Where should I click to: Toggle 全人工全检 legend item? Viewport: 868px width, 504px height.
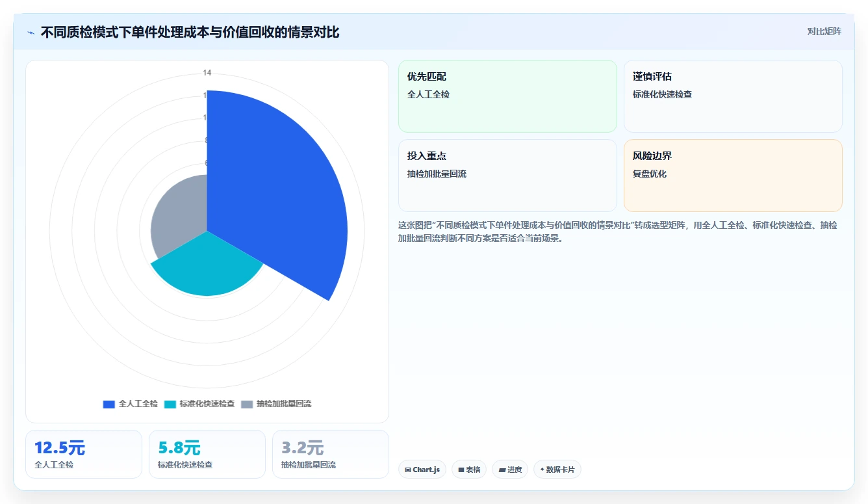[131, 404]
